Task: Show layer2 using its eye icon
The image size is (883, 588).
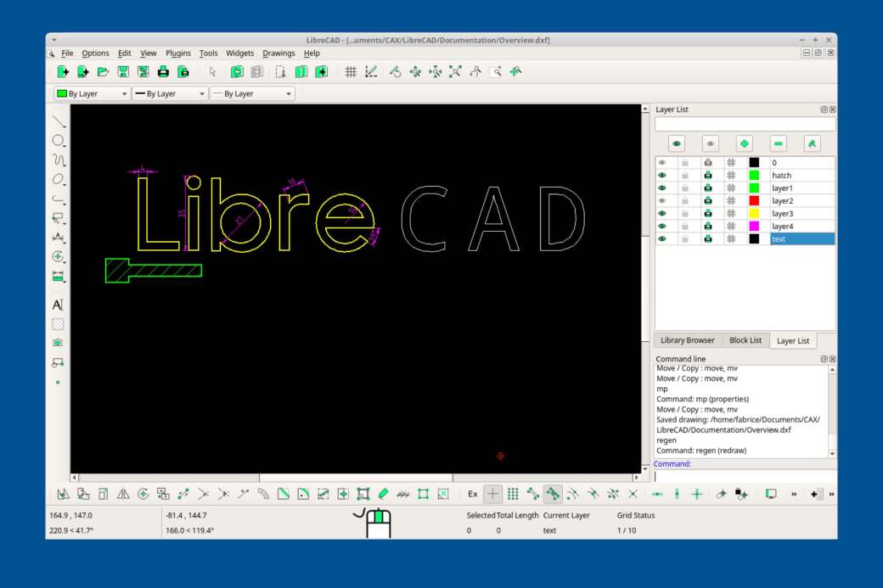Action: click(662, 201)
